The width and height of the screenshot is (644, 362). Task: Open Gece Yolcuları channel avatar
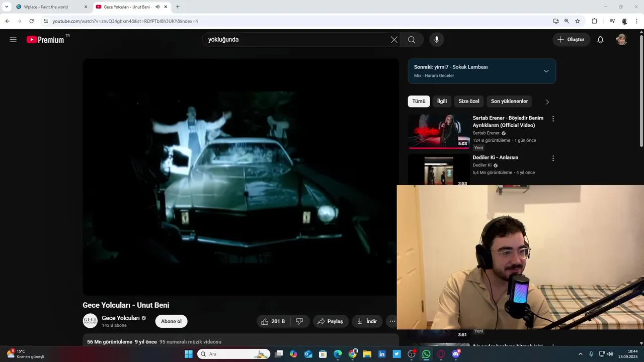(90, 321)
